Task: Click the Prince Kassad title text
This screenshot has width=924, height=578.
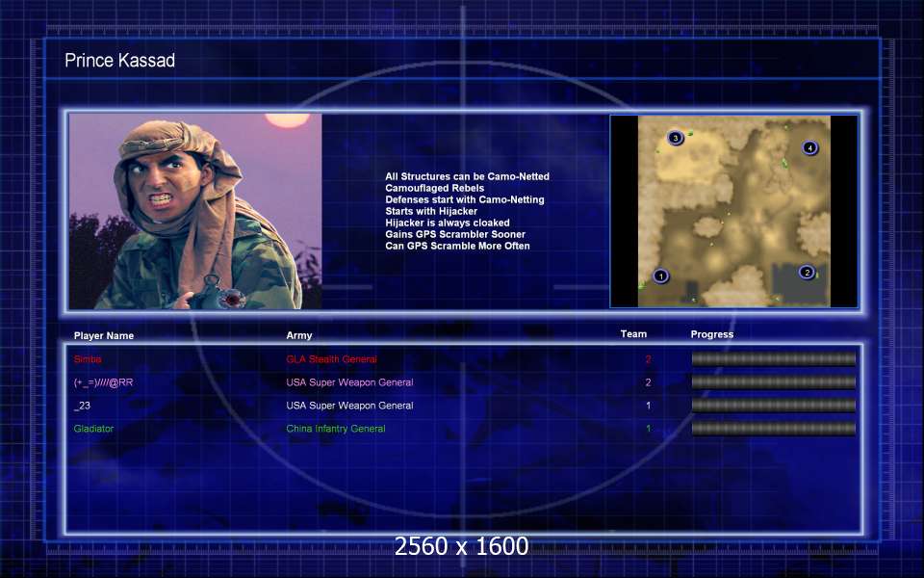Action: pos(119,61)
